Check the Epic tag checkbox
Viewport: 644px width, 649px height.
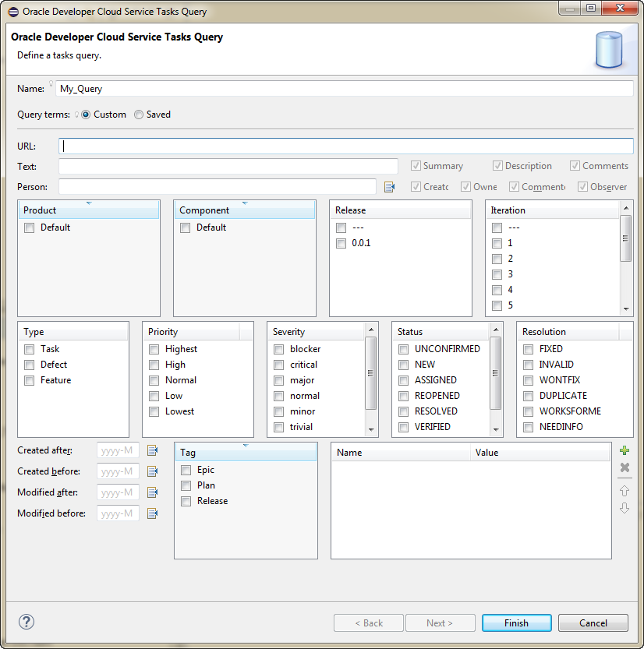pyautogui.click(x=186, y=471)
